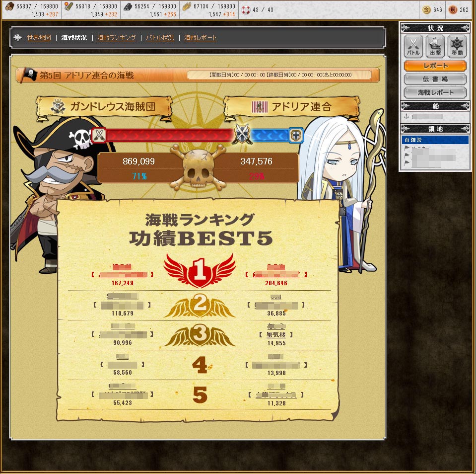Open the 蜃気楼 player link
Viewport: 476px width, 474px height.
tap(276, 335)
